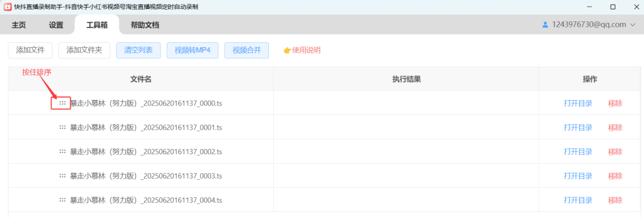
Task: Open the 帮助文档 tab
Action: tap(145, 24)
